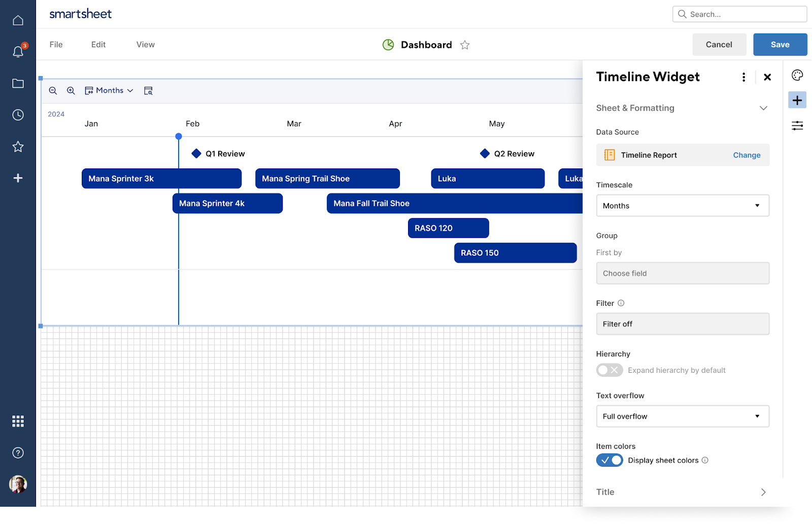
Task: Select the Mana Spring Trail Shoe bar
Action: point(327,179)
